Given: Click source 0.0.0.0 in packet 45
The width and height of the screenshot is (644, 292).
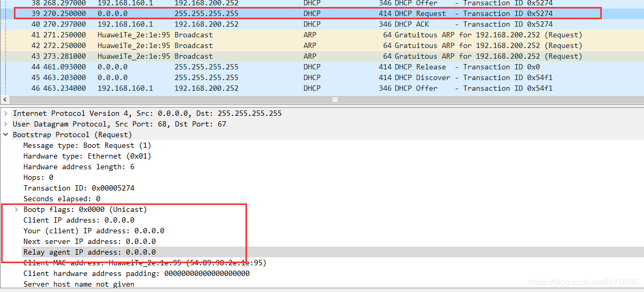Looking at the screenshot, I should (x=113, y=77).
